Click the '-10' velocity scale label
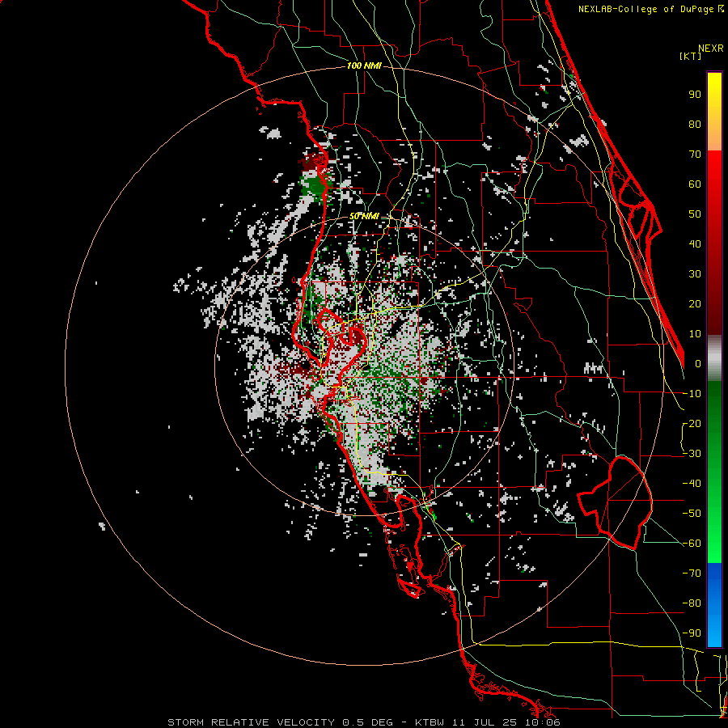Viewport: 728px width, 728px height. (x=692, y=394)
